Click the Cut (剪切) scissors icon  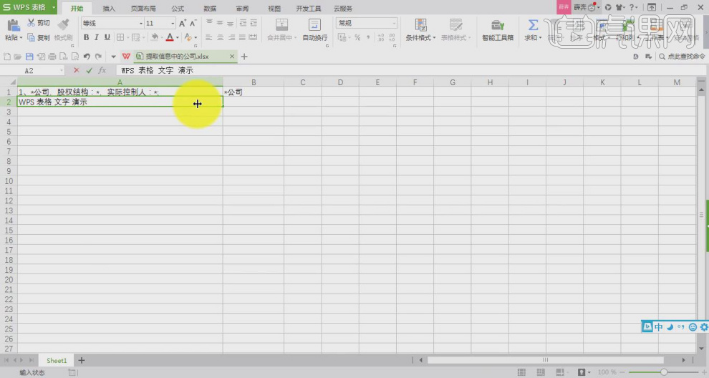click(x=31, y=23)
